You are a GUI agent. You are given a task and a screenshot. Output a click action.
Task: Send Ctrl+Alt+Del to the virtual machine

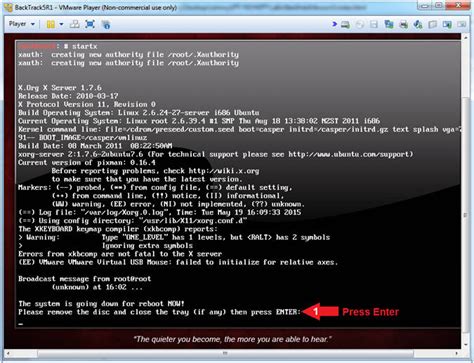pos(75,24)
